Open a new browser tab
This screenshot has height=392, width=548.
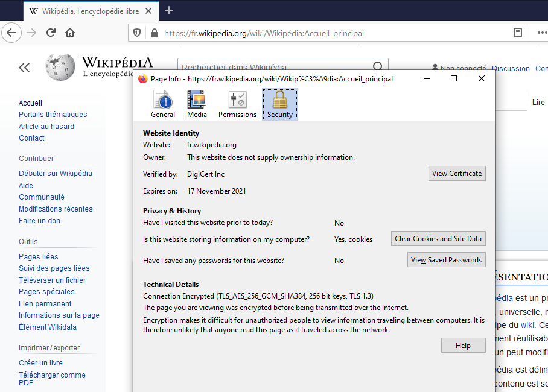pyautogui.click(x=169, y=10)
